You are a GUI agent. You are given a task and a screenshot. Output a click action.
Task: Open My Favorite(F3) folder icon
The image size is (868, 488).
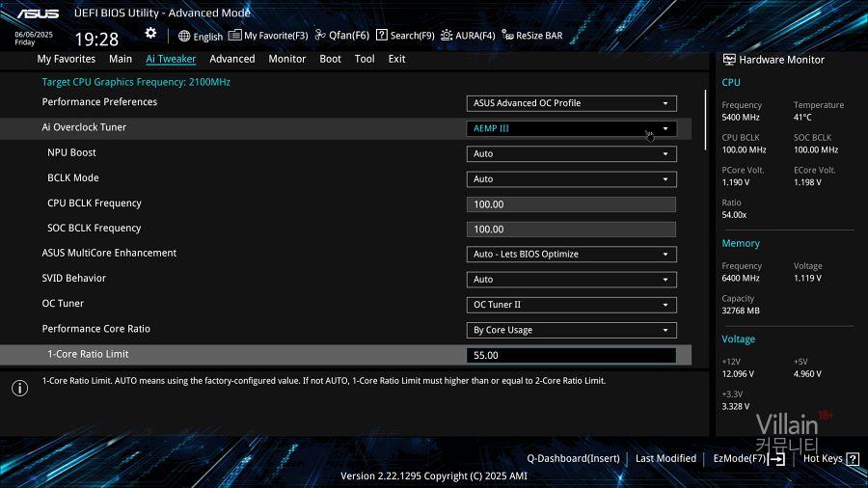235,36
